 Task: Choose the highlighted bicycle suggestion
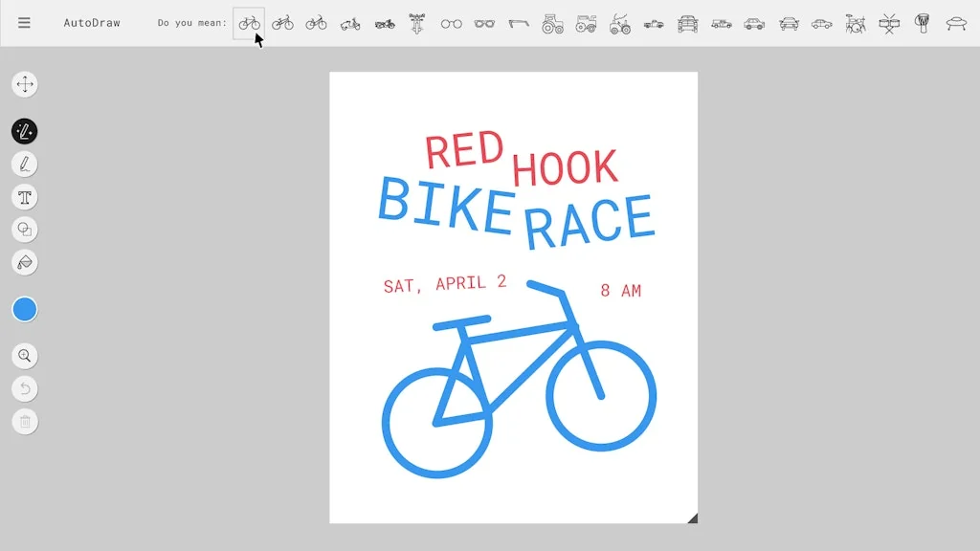248,23
